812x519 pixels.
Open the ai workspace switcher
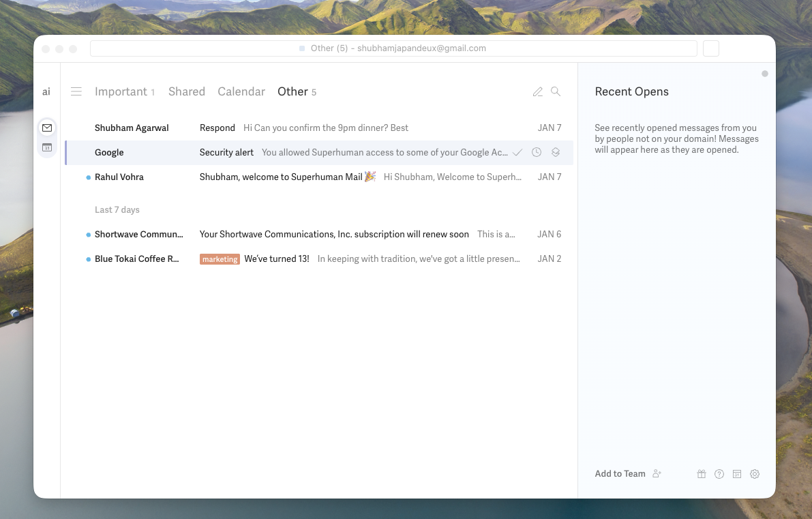click(46, 91)
